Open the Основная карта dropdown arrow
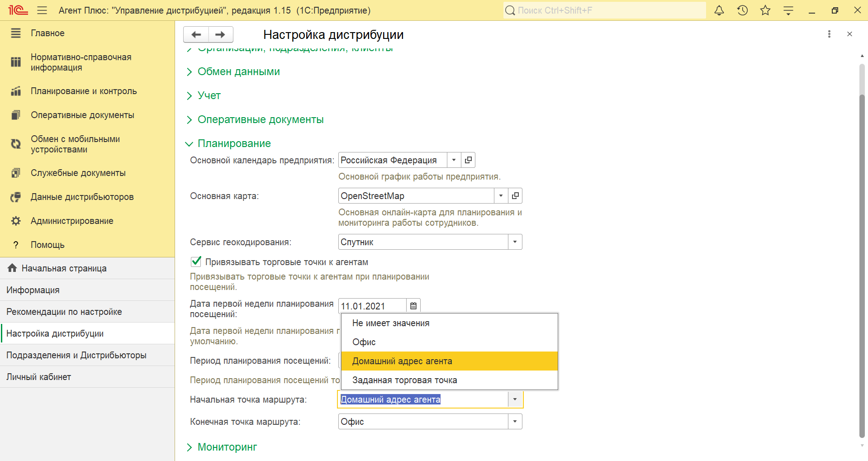 [501, 195]
